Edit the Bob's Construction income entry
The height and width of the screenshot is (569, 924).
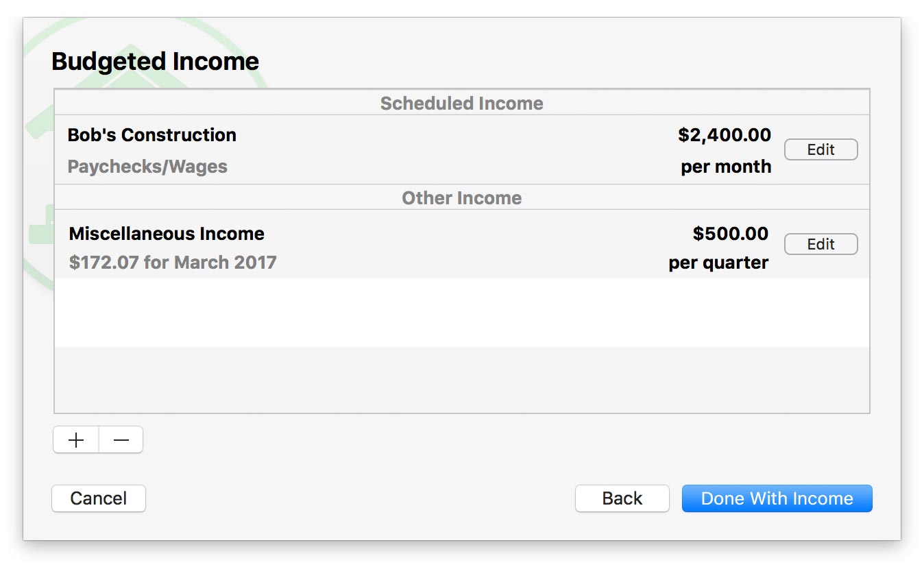coord(820,149)
